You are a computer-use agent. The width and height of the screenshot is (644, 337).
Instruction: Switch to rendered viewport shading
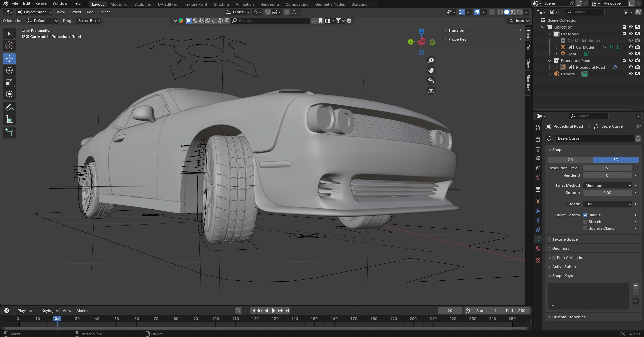[519, 12]
